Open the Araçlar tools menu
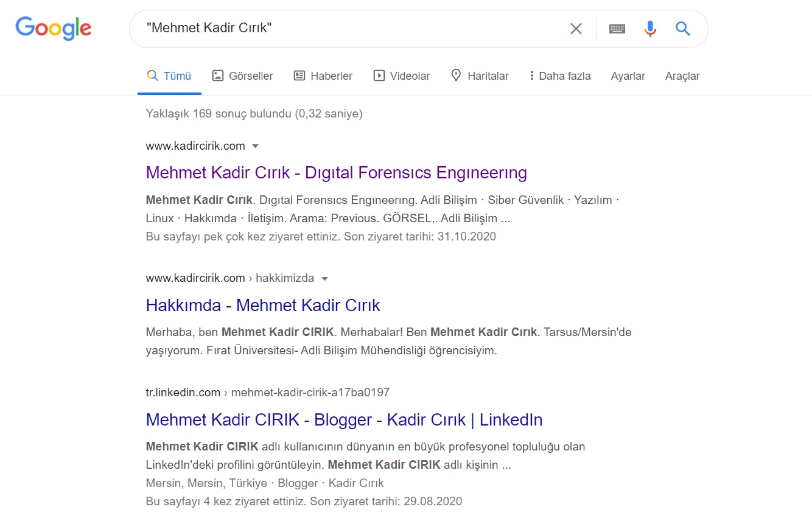The width and height of the screenshot is (812, 529). pyautogui.click(x=682, y=76)
